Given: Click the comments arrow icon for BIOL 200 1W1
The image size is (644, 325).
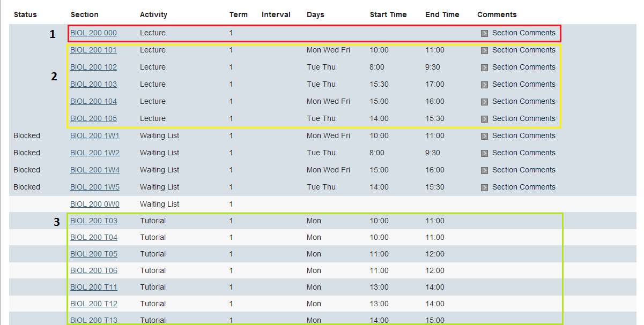Looking at the screenshot, I should (484, 136).
